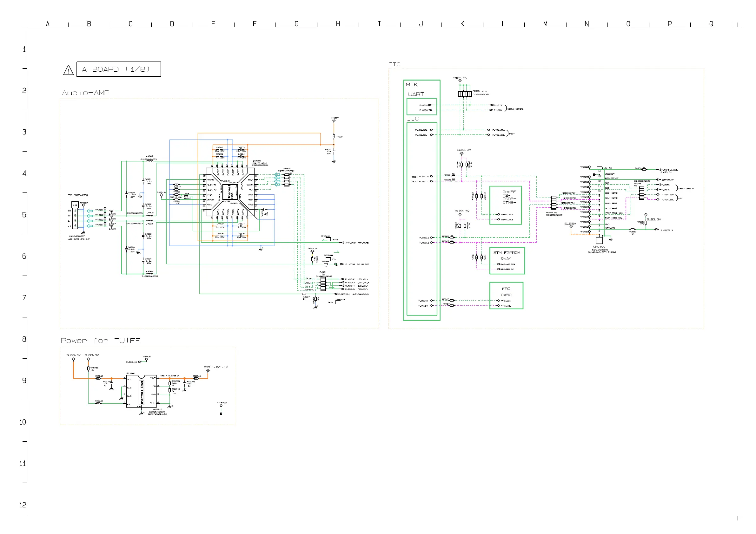
Task: Click the TP5702 test point symbol
Action: click(221, 406)
